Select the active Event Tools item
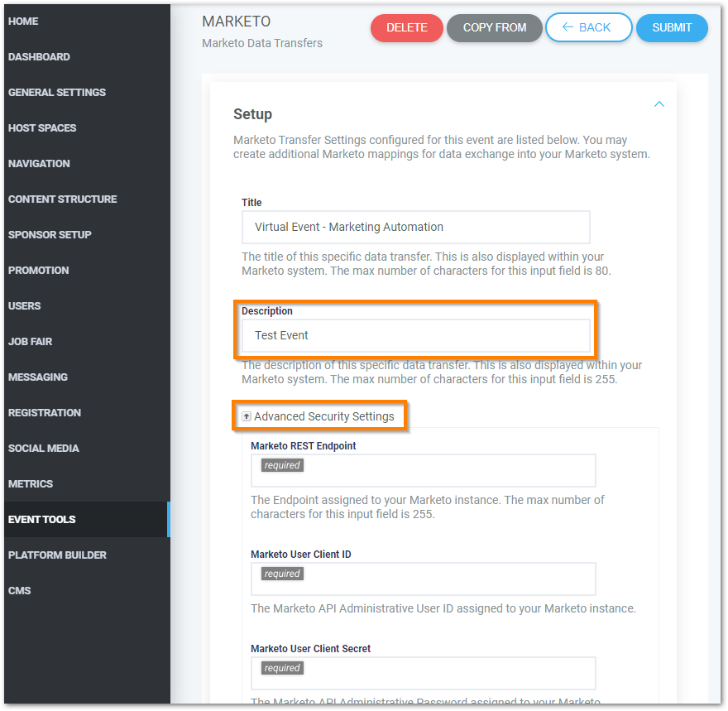The height and width of the screenshot is (711, 728). coord(88,520)
